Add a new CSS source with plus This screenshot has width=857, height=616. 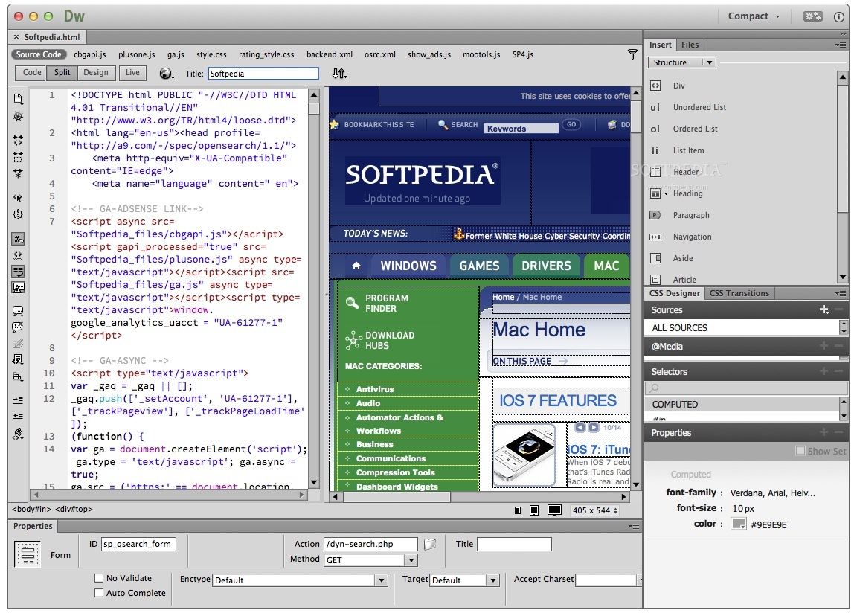(x=824, y=309)
